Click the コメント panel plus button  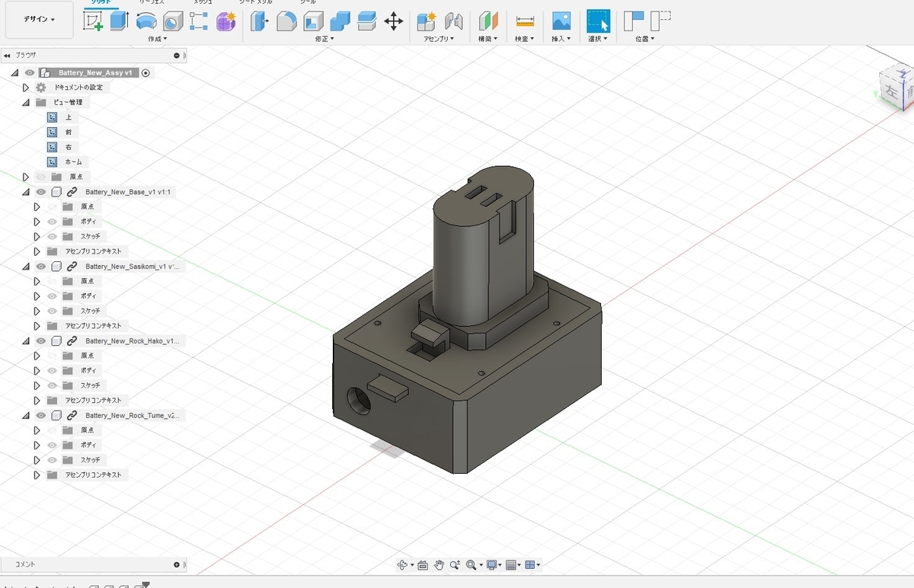[x=177, y=564]
